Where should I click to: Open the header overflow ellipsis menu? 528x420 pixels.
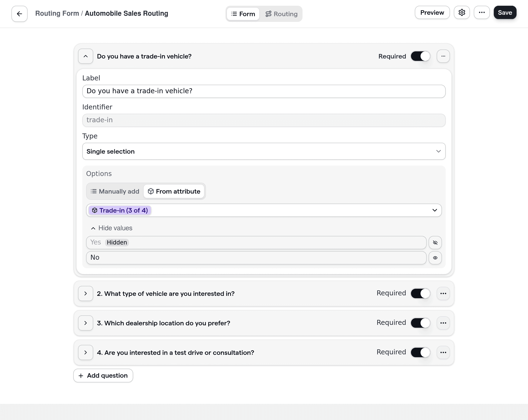(x=482, y=12)
